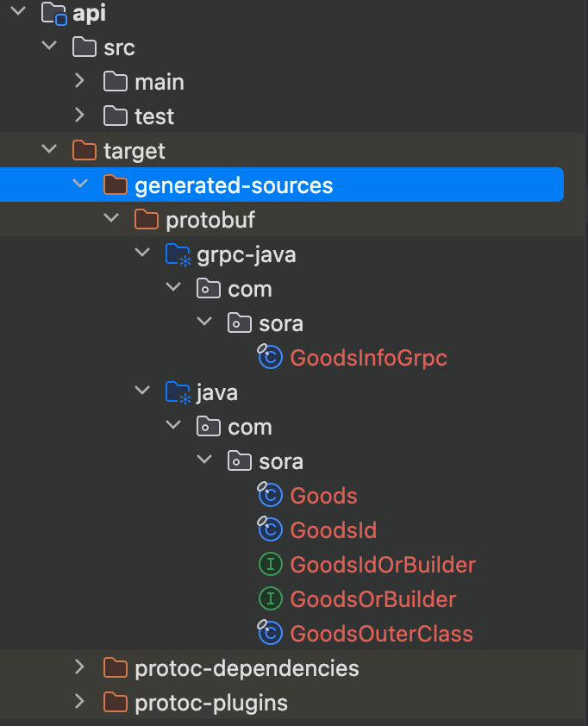
Task: Collapse the generated-sources folder
Action: (79, 185)
